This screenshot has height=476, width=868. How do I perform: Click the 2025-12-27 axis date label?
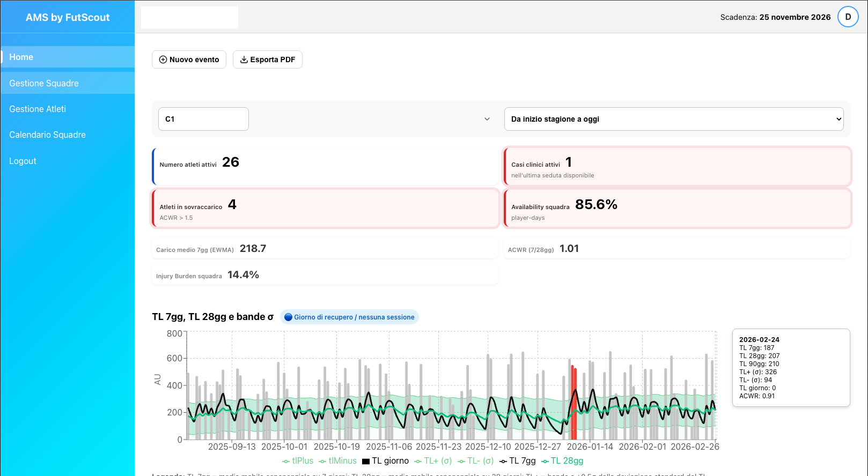(538, 447)
